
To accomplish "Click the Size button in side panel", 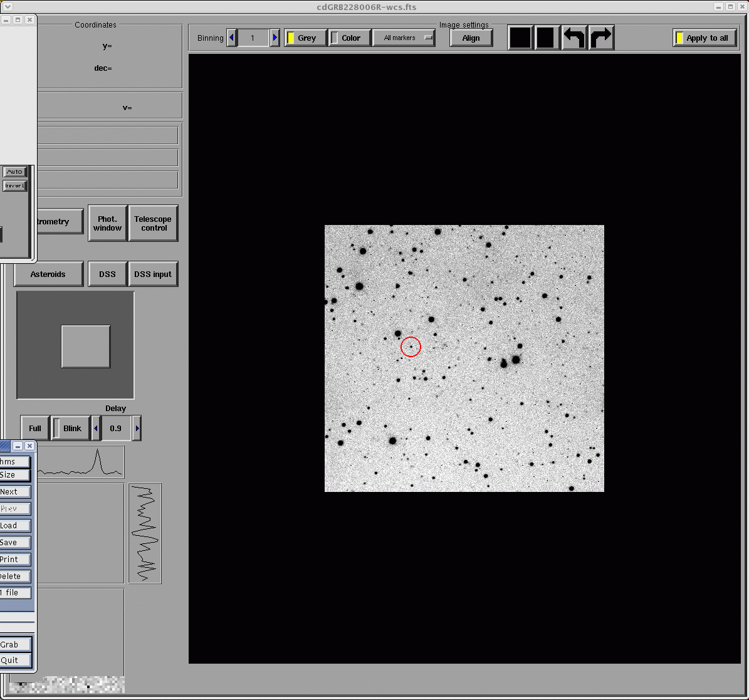I will coord(15,475).
